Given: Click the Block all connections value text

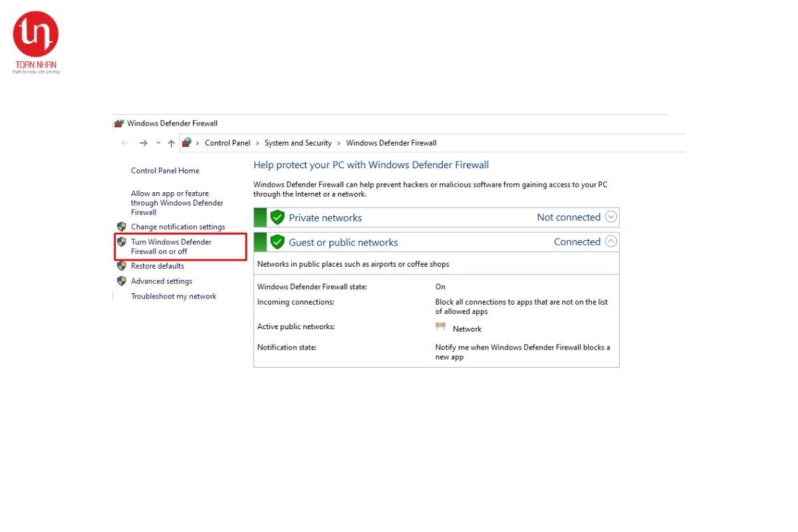Looking at the screenshot, I should 521,307.
